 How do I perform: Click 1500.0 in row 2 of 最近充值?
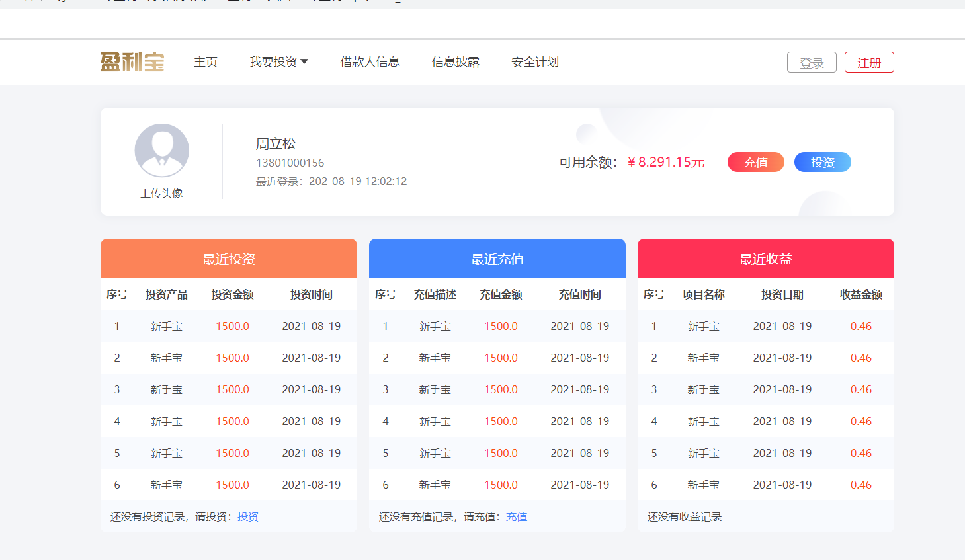(501, 358)
